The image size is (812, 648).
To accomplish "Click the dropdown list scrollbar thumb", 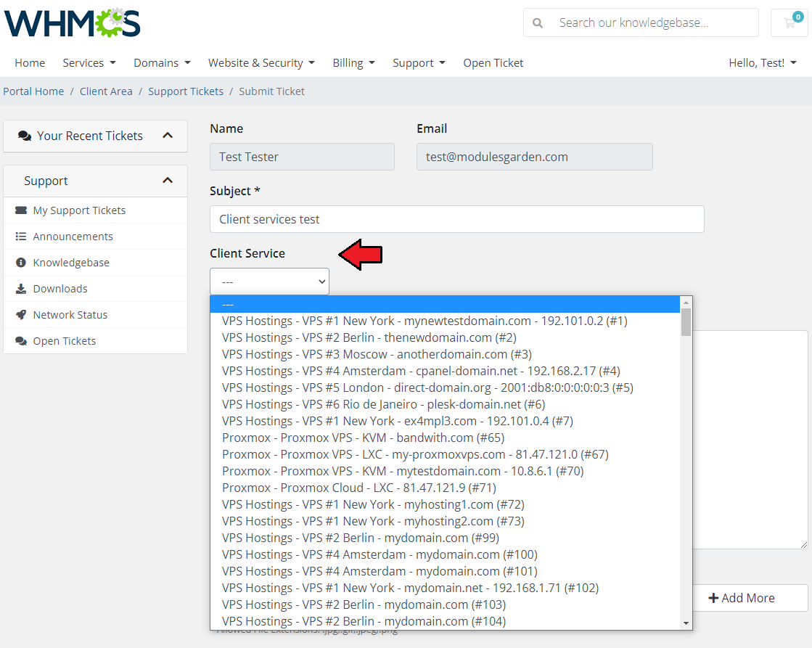I will point(686,322).
